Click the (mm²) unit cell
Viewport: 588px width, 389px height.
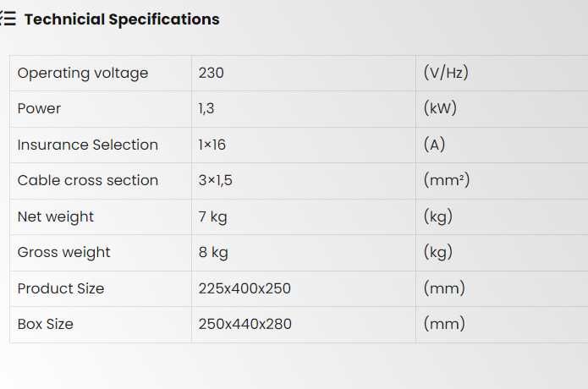click(446, 180)
